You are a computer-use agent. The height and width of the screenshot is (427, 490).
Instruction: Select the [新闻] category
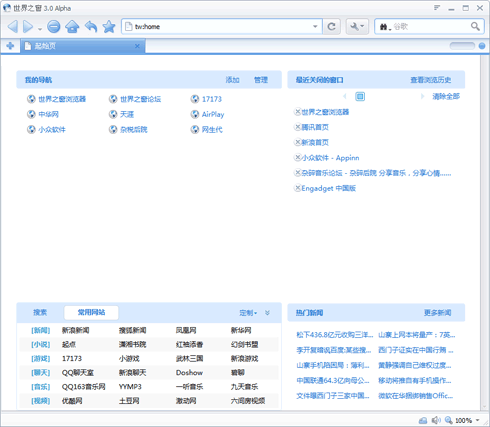click(x=41, y=330)
